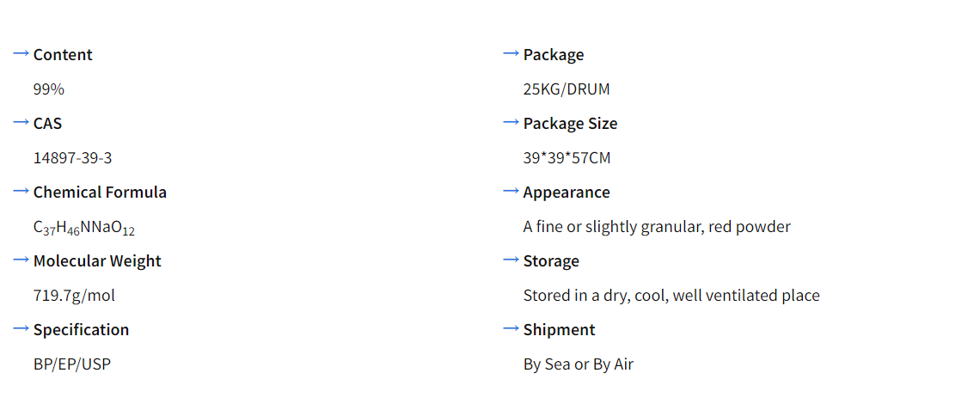The height and width of the screenshot is (410, 980).
Task: Click the arrow icon beside Storage
Action: (x=511, y=260)
